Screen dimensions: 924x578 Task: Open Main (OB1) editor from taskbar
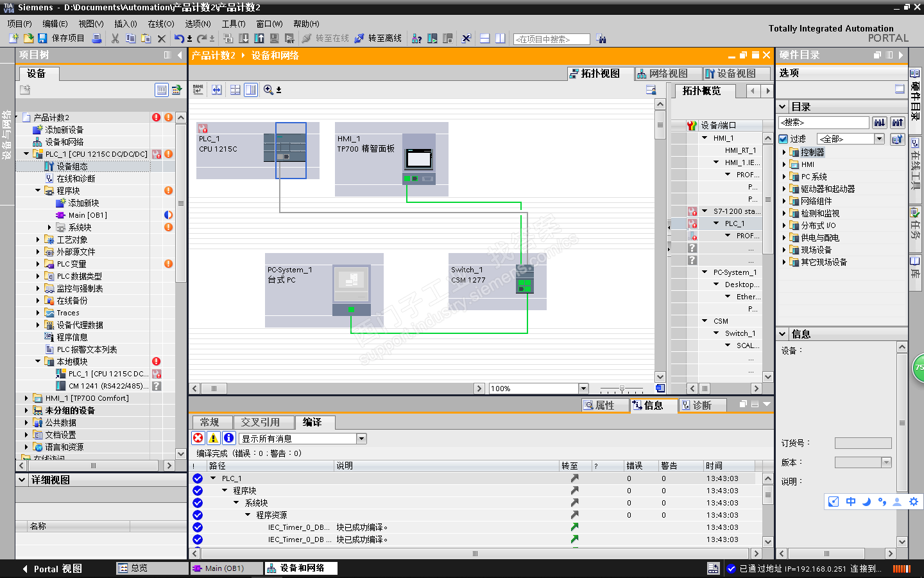pos(227,568)
